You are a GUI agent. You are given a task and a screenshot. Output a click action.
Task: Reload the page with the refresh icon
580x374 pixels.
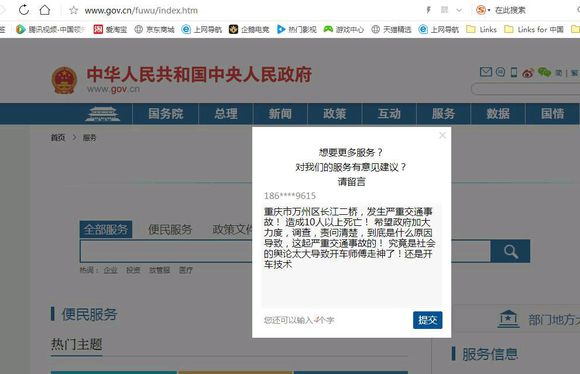pos(24,10)
